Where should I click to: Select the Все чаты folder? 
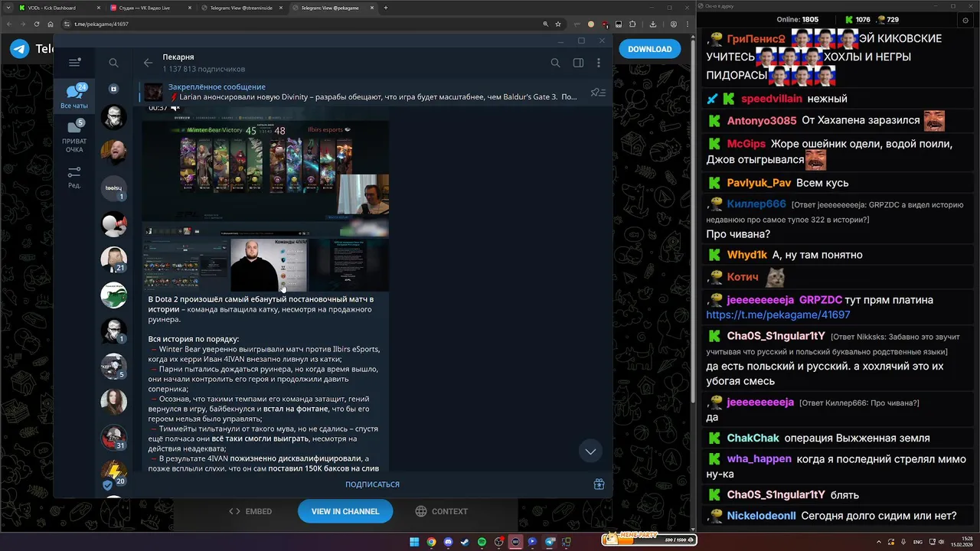tap(74, 96)
